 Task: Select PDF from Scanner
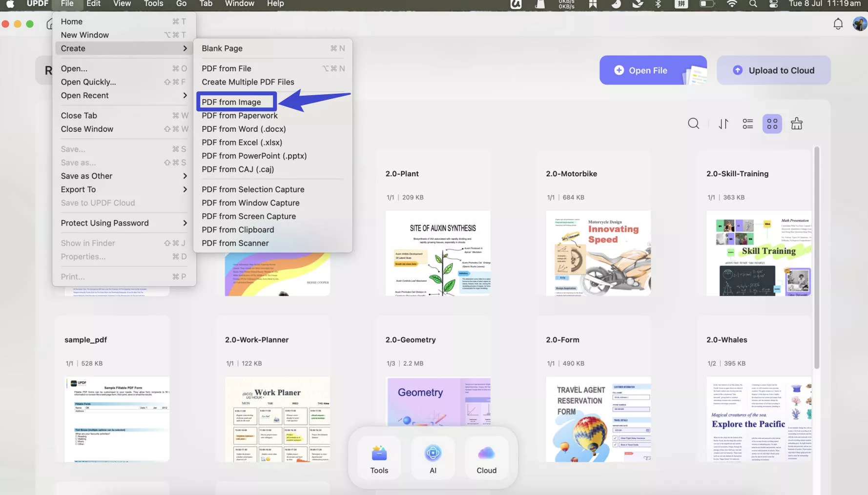point(273,243)
